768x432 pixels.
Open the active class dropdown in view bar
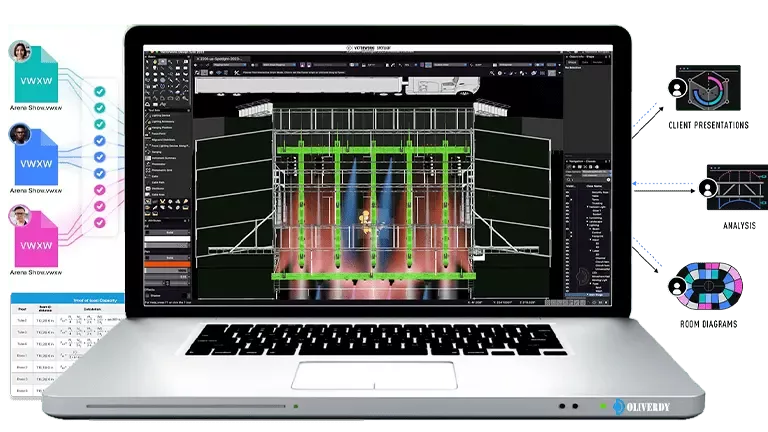(230, 65)
